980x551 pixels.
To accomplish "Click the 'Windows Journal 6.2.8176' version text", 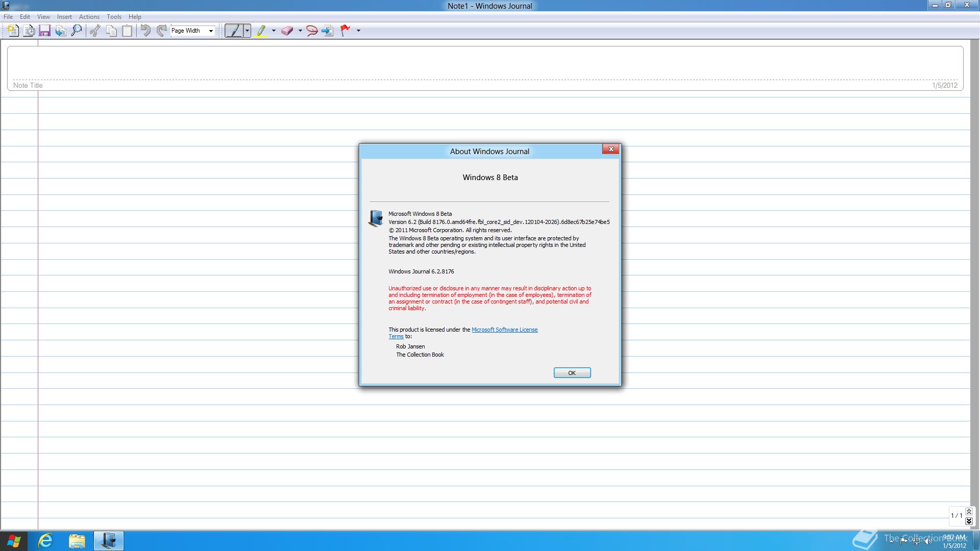I will (x=421, y=271).
